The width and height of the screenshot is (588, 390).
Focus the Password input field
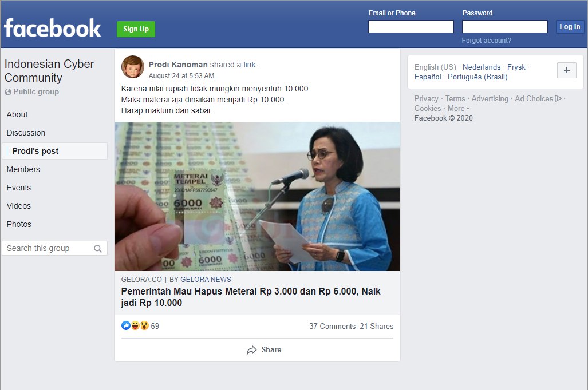(x=505, y=27)
